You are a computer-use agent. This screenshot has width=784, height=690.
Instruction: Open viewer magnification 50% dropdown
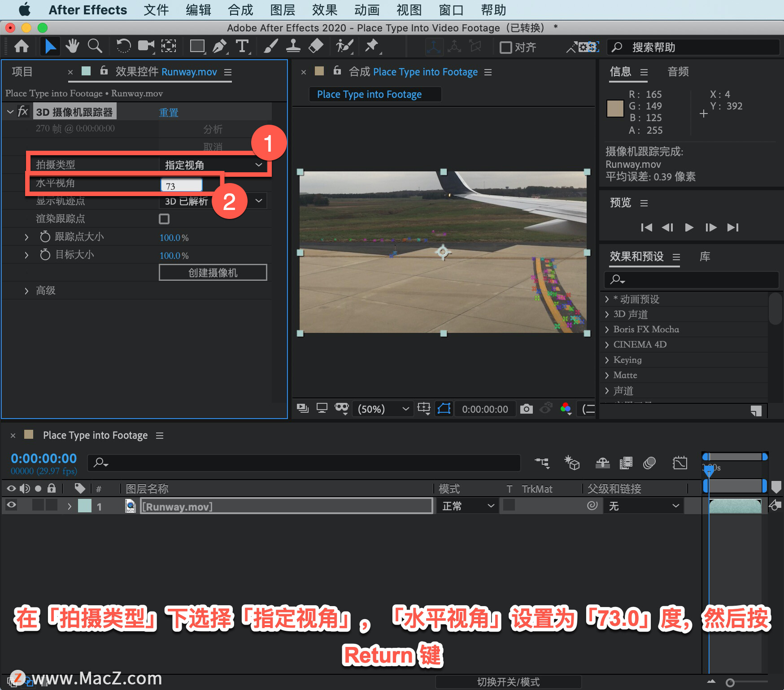(383, 409)
